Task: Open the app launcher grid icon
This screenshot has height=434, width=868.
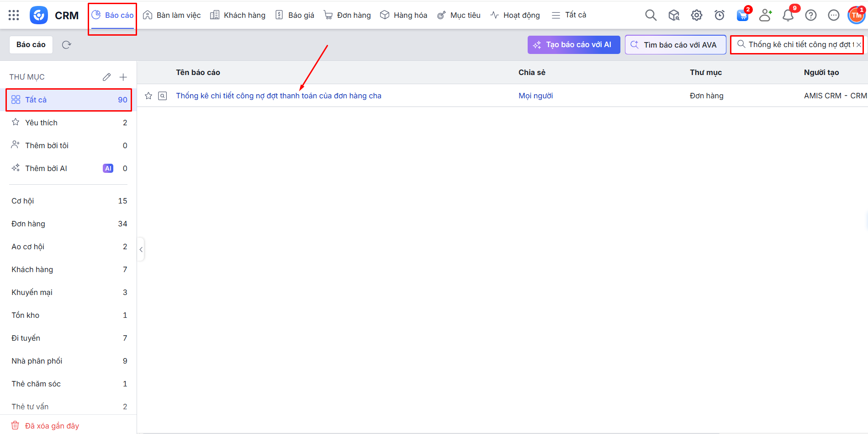Action: coord(14,15)
